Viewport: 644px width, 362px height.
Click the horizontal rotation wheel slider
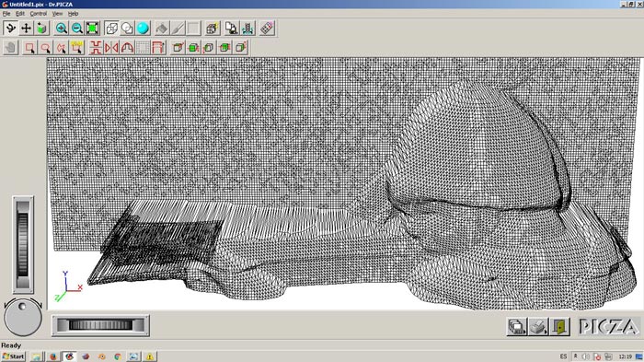pyautogui.click(x=100, y=325)
